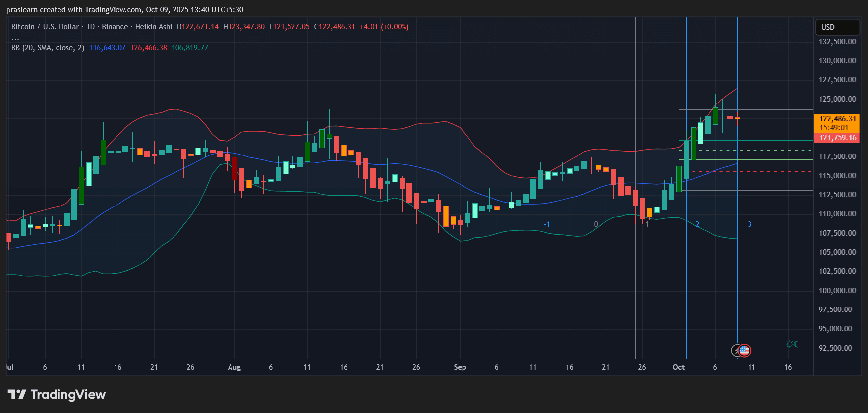Image resolution: width=868 pixels, height=413 pixels.
Task: Click the TradingView wordmark text
Action: coord(68,394)
